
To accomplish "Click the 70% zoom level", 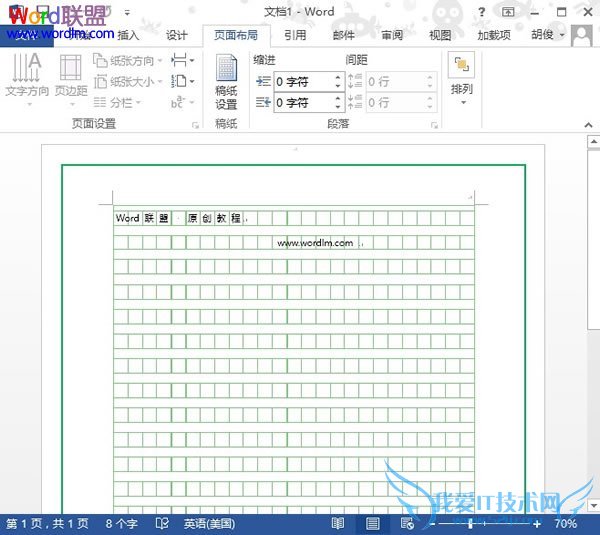I will 566,524.
